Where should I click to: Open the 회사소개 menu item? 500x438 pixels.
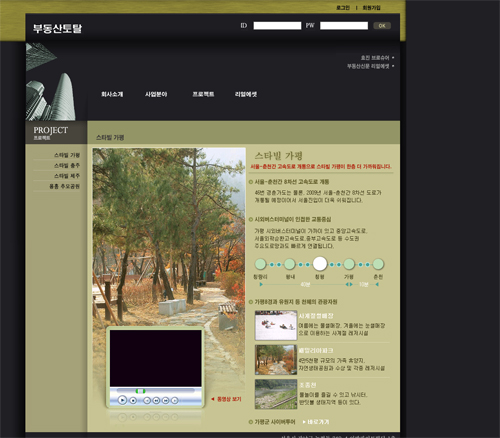tap(112, 94)
